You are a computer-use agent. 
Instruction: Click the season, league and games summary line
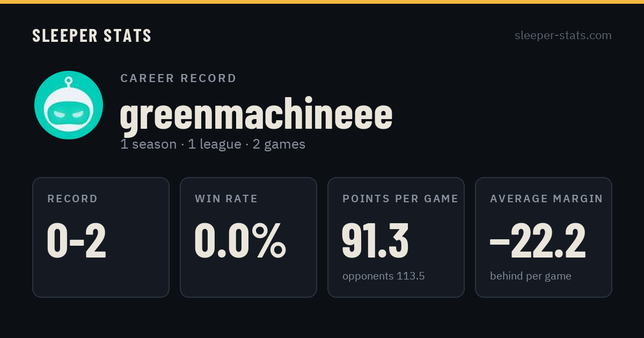213,144
